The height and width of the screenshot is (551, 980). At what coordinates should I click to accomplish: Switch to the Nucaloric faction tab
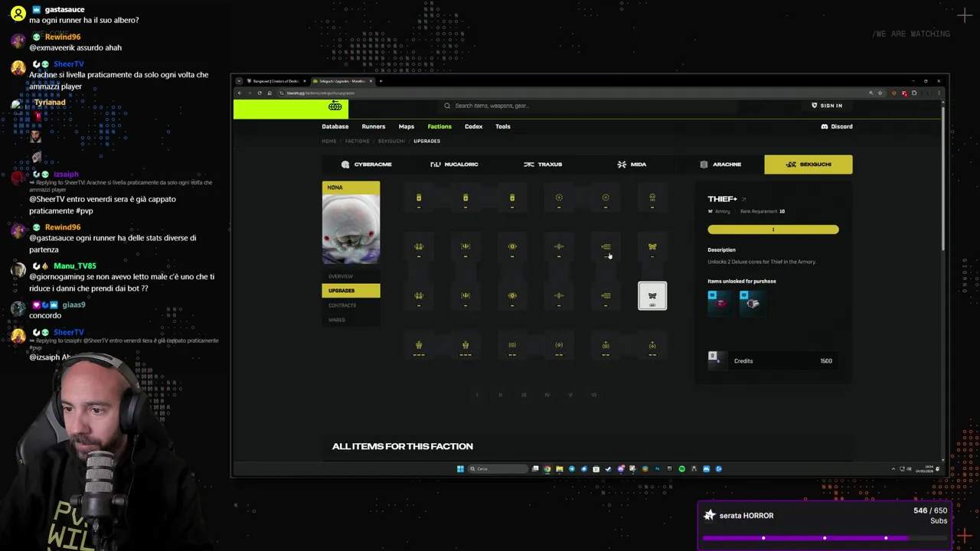click(455, 165)
